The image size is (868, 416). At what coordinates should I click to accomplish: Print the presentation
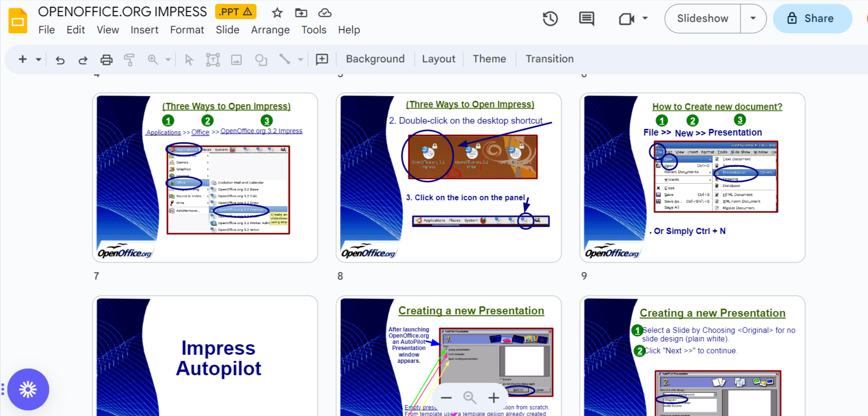click(x=107, y=59)
